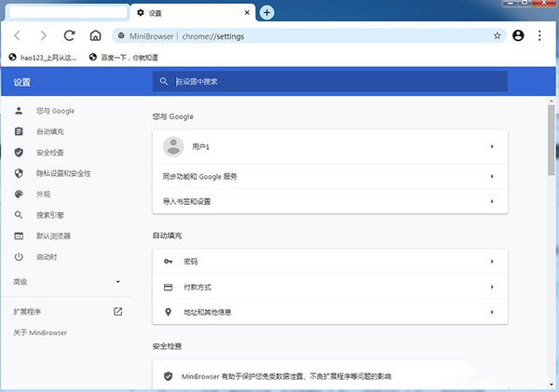This screenshot has height=392, width=559.
Task: Open hao123 bookmark in bookmarks bar
Action: (x=46, y=57)
